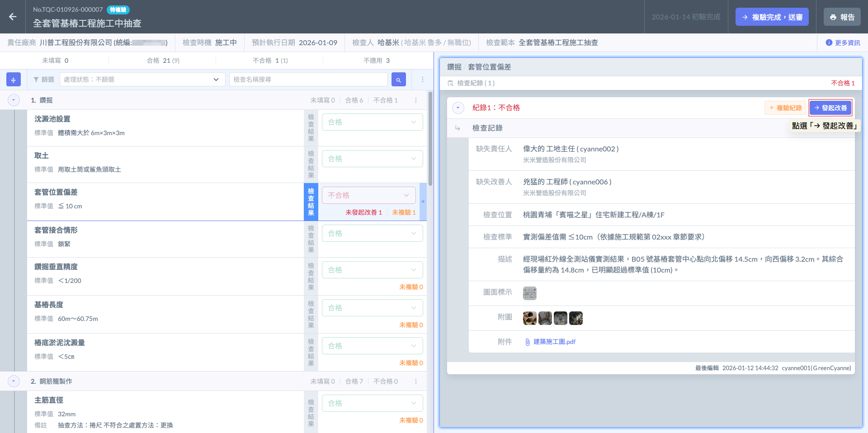The height and width of the screenshot is (433, 868).
Task: Open the first 附圖 photo thumbnail
Action: (529, 318)
